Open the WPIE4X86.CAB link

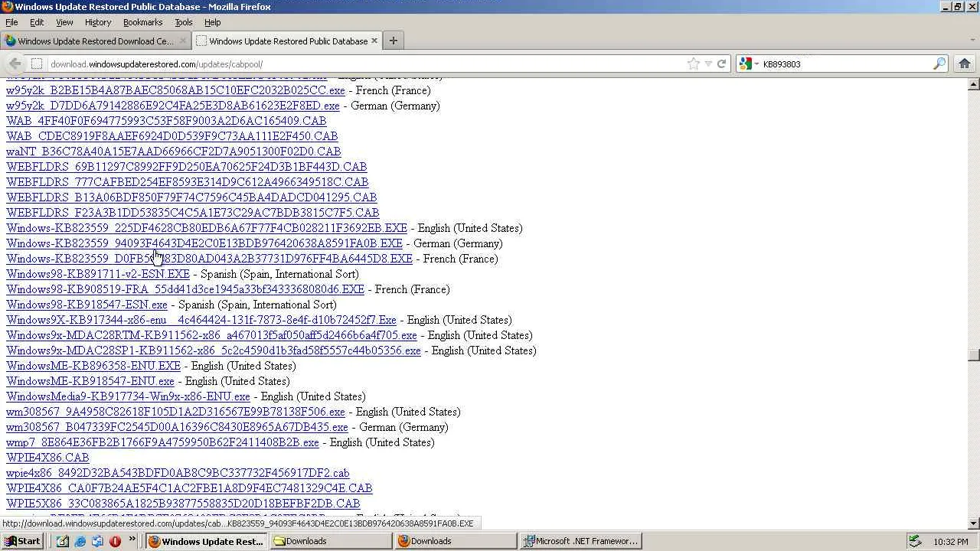pos(47,458)
